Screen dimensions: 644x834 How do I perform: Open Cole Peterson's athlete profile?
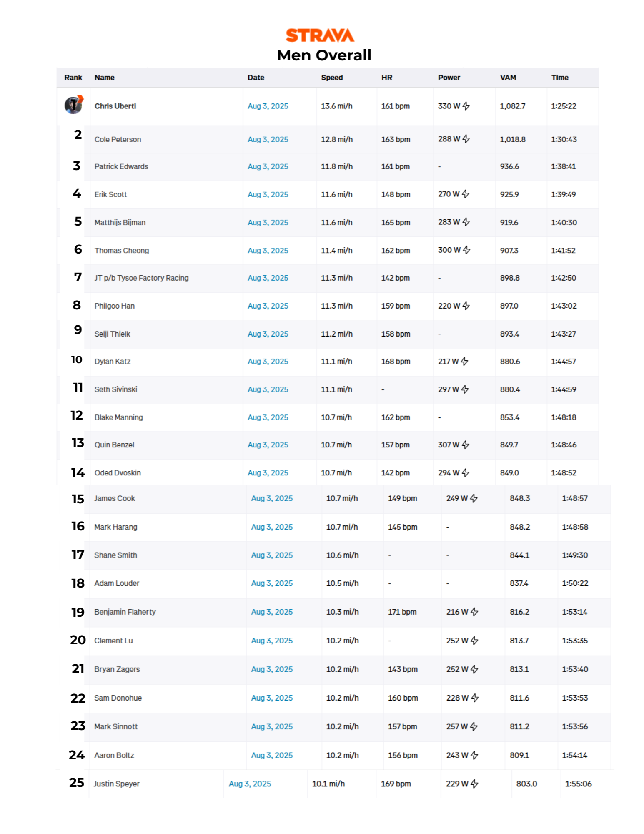click(x=118, y=139)
